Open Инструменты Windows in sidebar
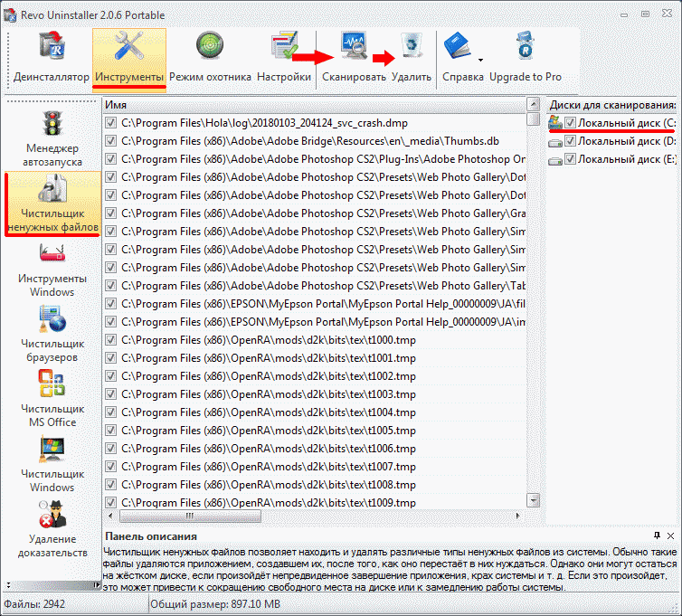 tap(52, 269)
